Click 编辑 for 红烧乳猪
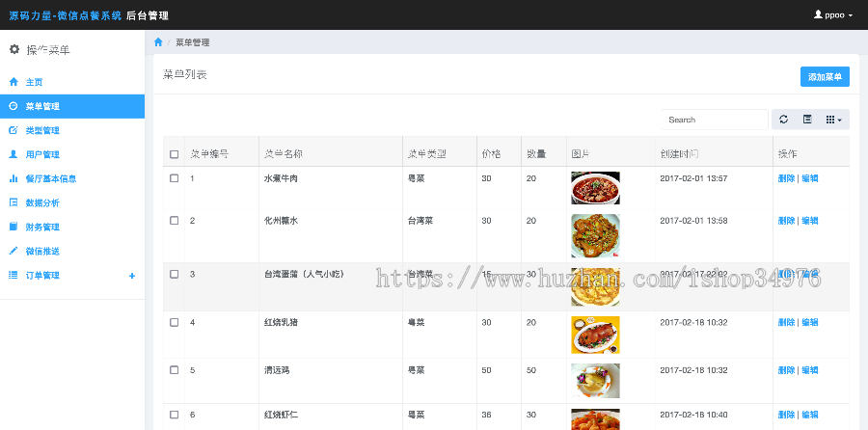 tap(810, 322)
